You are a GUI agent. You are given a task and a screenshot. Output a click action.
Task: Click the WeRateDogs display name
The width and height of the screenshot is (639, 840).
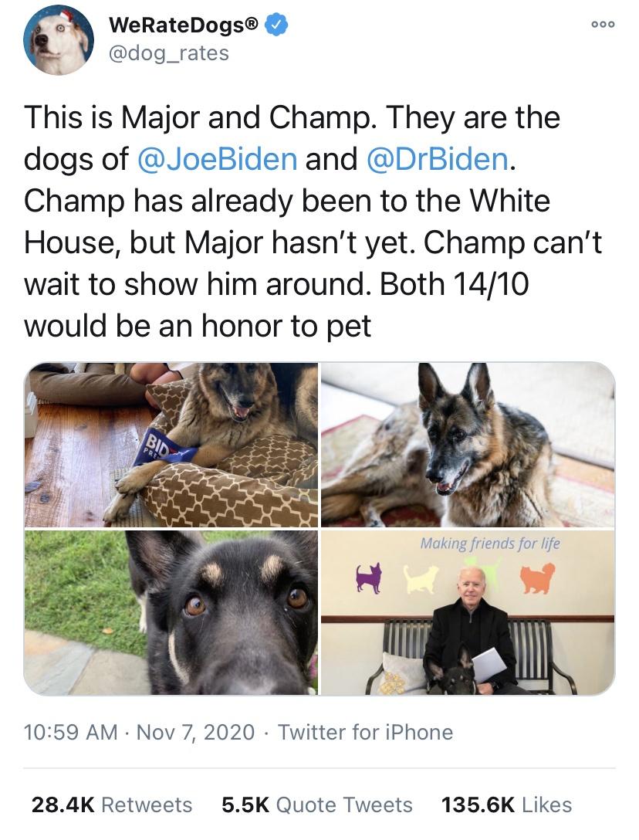[x=184, y=26]
